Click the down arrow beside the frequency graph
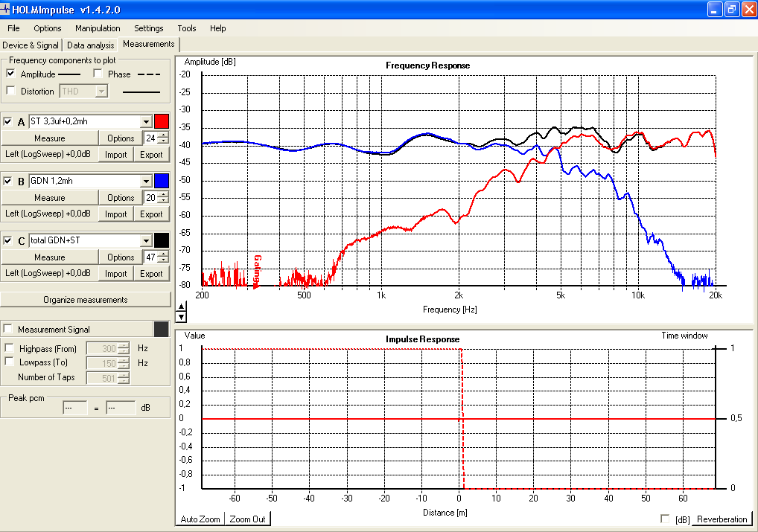The image size is (758, 532). tap(181, 317)
